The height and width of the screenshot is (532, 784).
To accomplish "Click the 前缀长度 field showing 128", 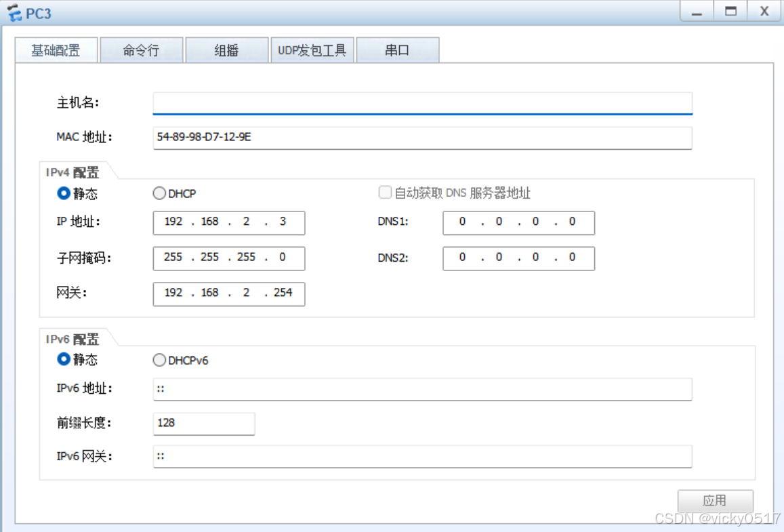I will pyautogui.click(x=204, y=424).
